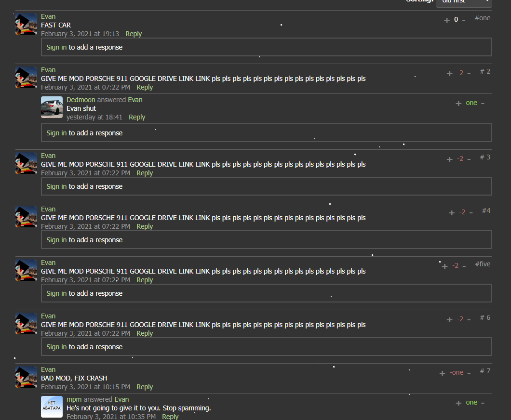Downvote comment # 3 using the minus icon
This screenshot has height=420, width=511.
469,159
